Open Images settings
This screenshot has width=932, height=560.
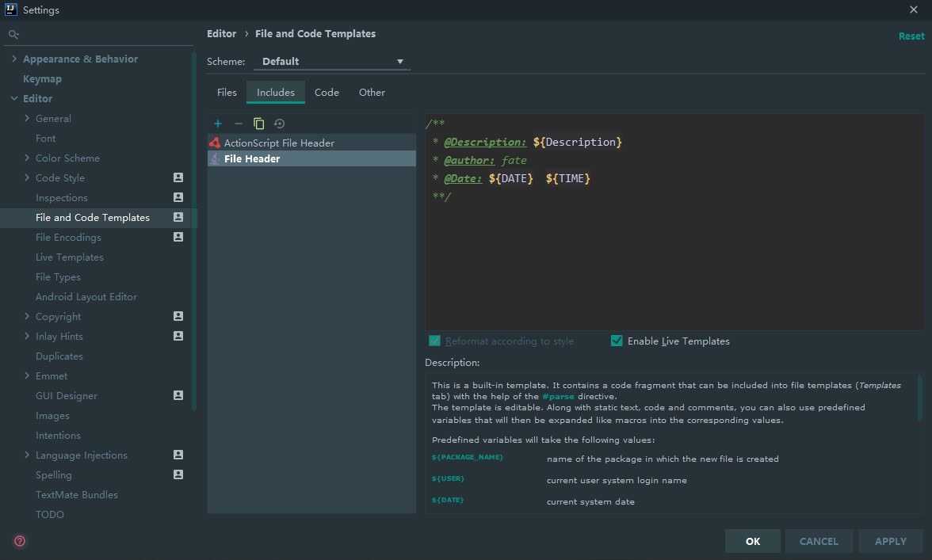52,416
